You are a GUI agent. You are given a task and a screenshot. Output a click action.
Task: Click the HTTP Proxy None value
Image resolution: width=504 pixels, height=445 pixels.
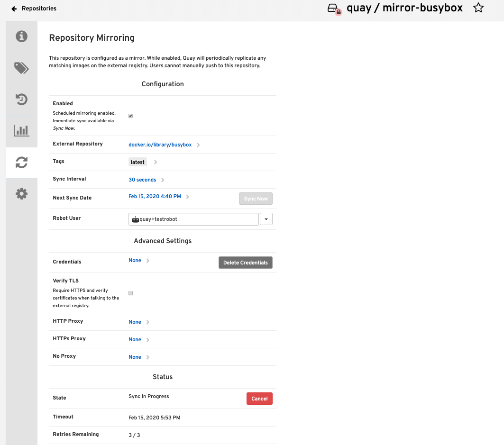click(135, 322)
